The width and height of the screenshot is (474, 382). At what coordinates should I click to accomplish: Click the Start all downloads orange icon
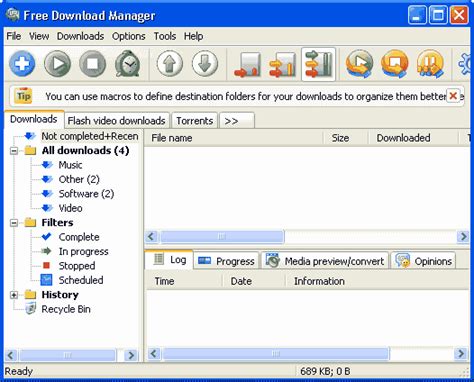pyautogui.click(x=359, y=64)
